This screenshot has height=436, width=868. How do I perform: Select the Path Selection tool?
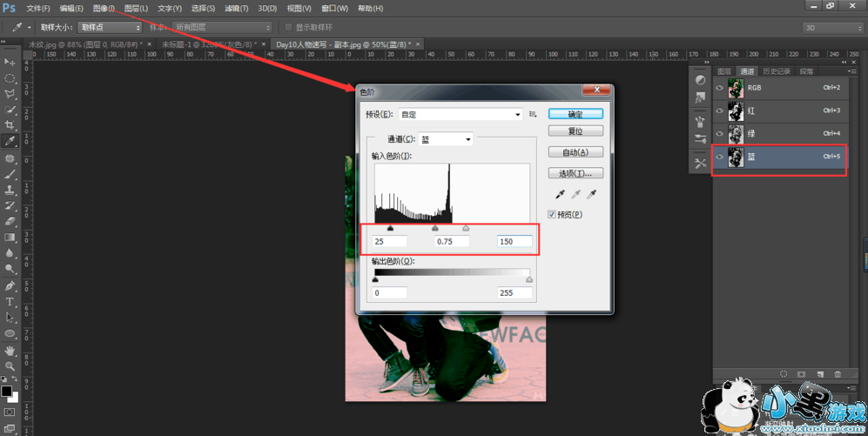10,318
